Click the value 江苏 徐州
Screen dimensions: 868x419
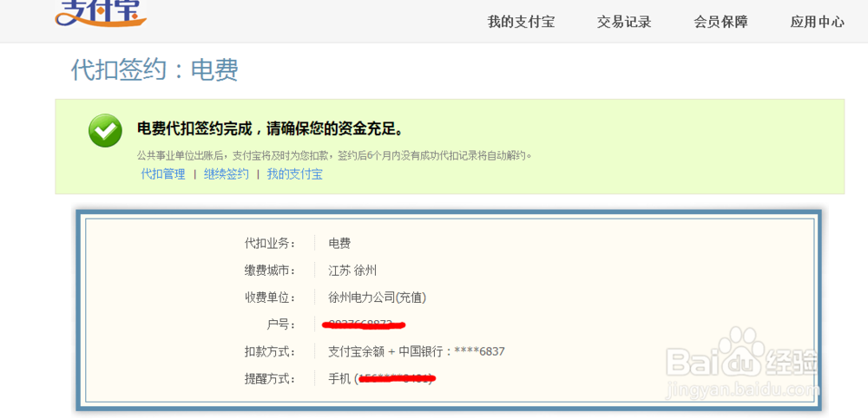coord(352,271)
